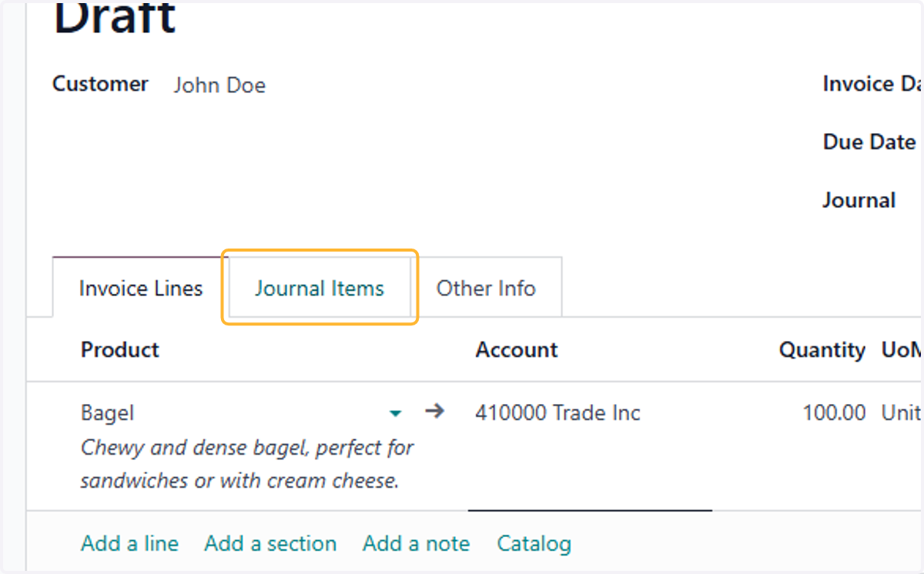Open the Other Info tab
Viewport: 924px width, 574px height.
[486, 288]
